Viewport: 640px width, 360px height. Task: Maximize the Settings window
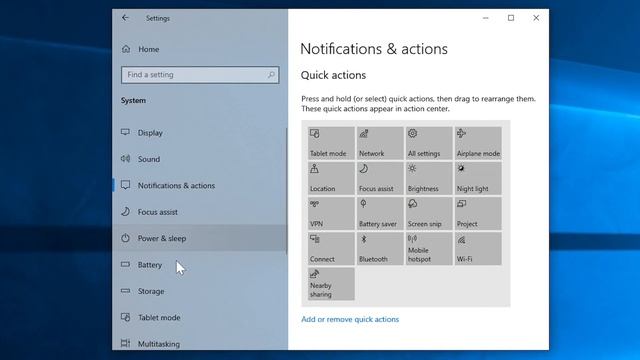pos(511,18)
